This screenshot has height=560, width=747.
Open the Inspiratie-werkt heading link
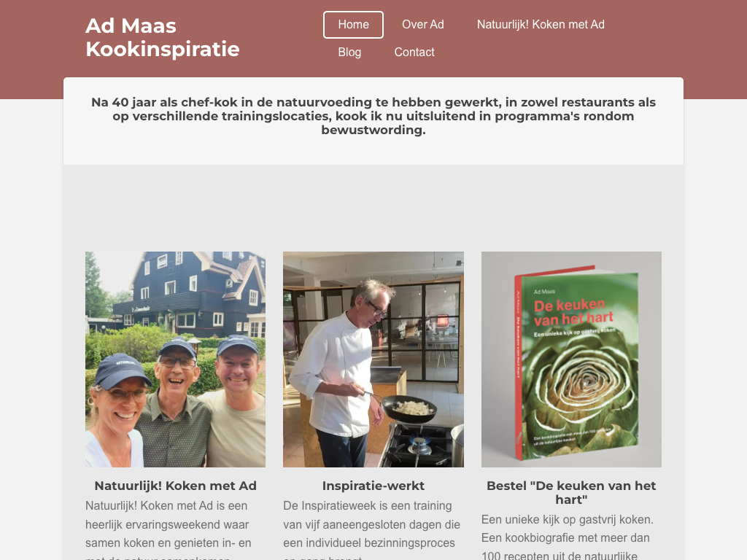373,486
